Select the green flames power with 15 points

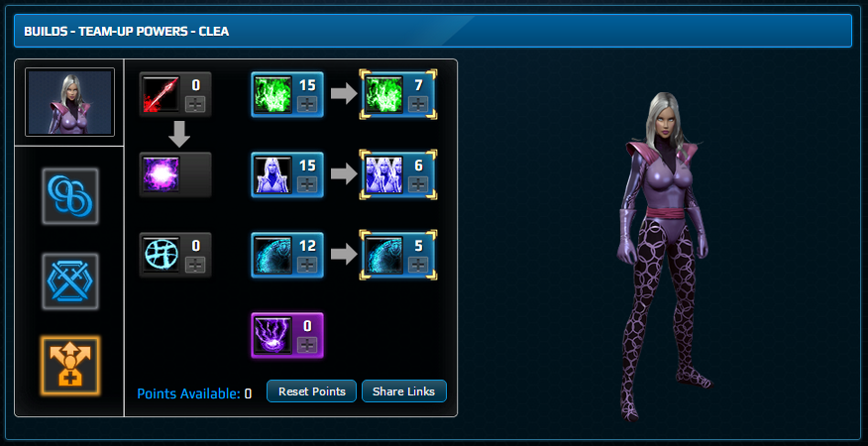[x=272, y=95]
